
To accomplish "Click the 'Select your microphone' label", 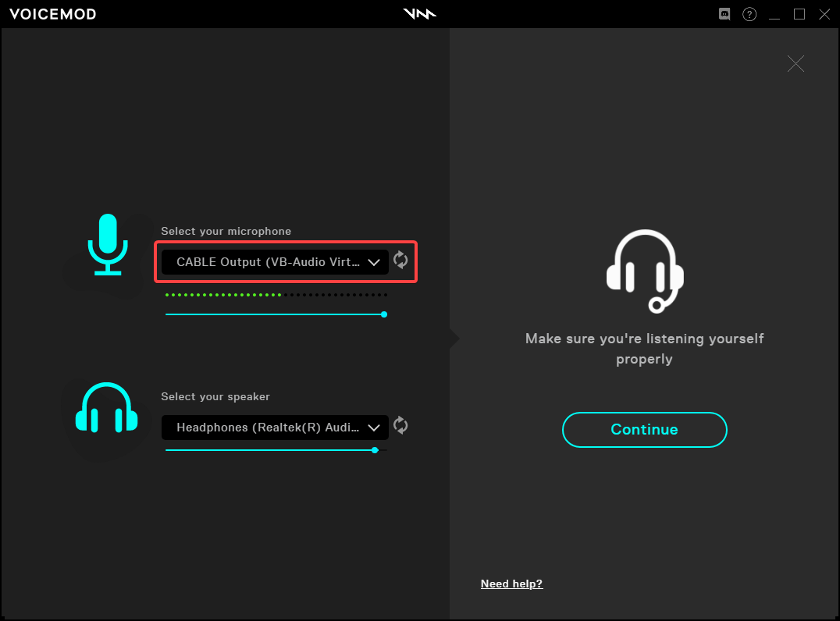I will (x=226, y=231).
